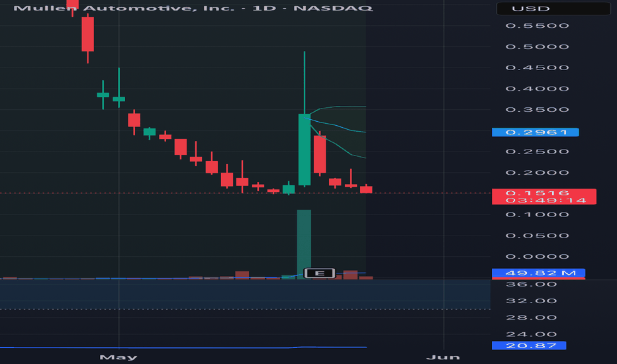Click the 0.4500 price scale value
This screenshot has width=617, height=364.
point(537,68)
